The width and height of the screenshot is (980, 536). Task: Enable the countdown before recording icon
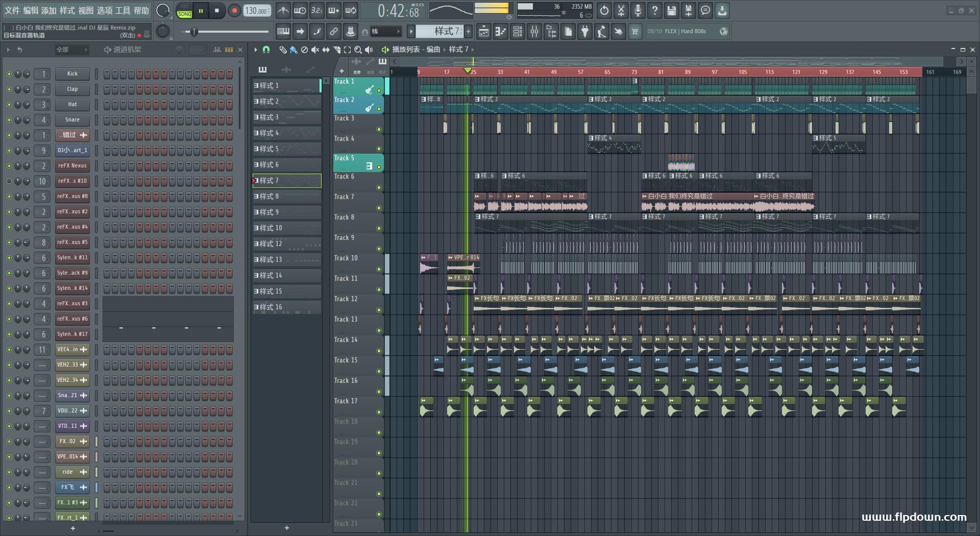317,10
